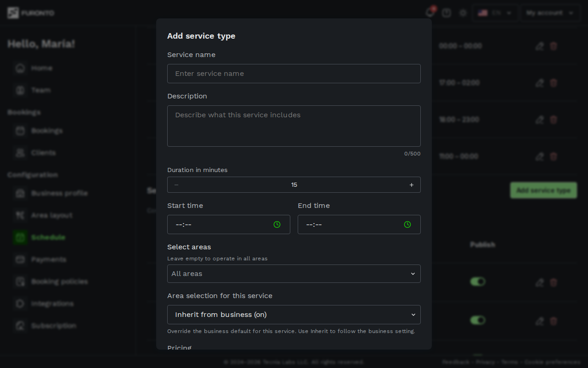Open the EN language dropdown
This screenshot has width=588, height=368.
click(494, 13)
